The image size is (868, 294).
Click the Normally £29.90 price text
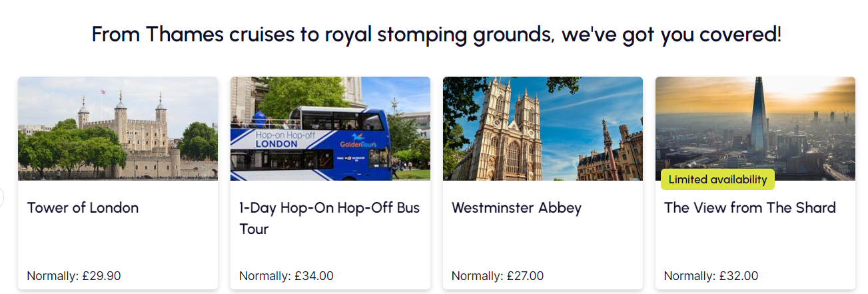(x=74, y=276)
